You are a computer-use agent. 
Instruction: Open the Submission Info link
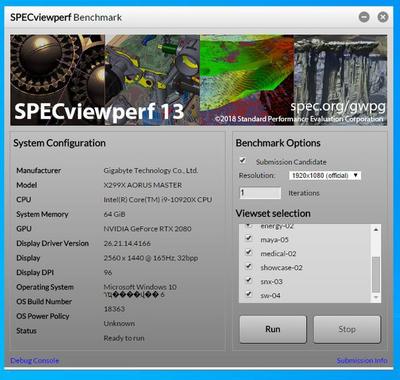(362, 361)
